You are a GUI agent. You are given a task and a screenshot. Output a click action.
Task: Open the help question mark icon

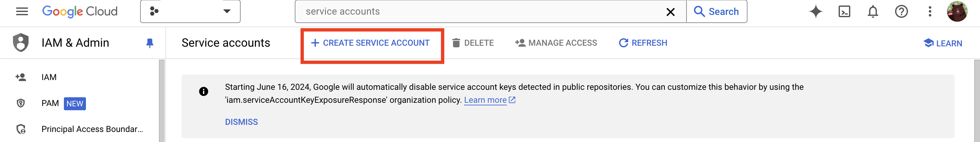[x=901, y=11]
